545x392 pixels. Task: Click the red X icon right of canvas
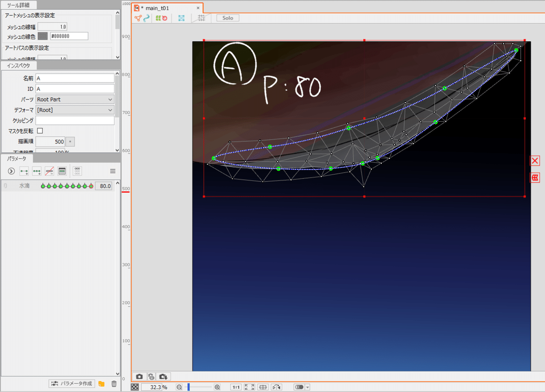pos(535,161)
